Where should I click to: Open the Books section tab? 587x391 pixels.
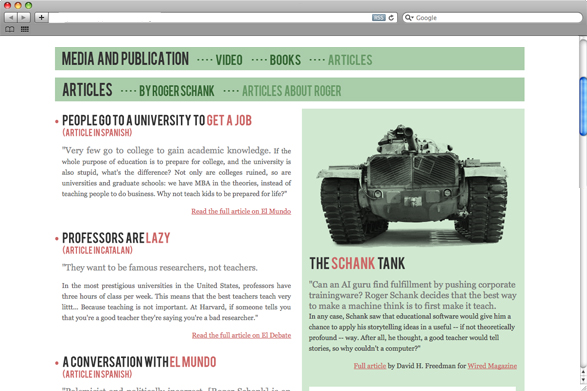click(x=285, y=60)
